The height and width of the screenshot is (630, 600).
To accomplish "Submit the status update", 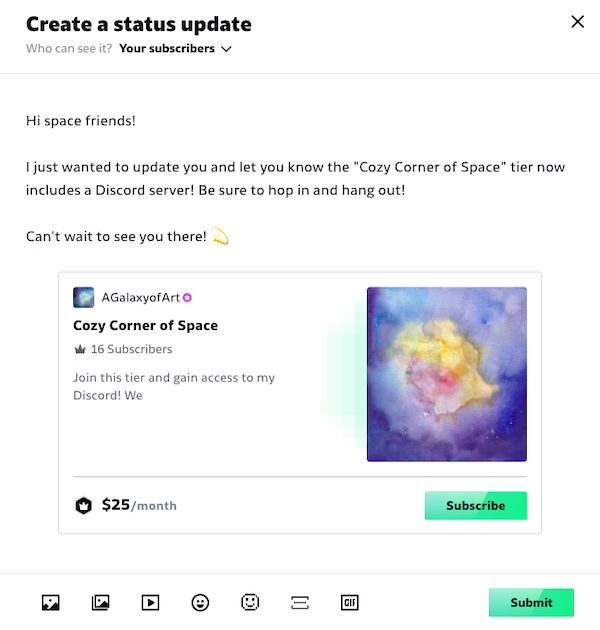I will click(531, 602).
